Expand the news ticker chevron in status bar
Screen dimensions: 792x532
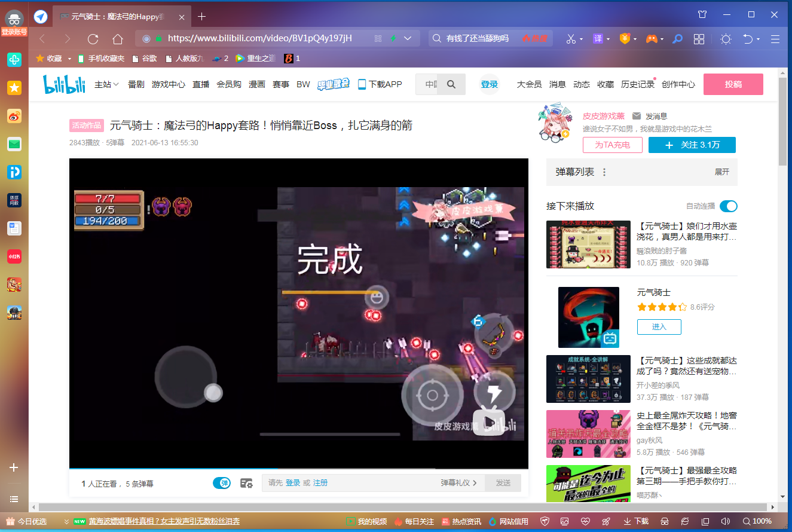(66, 521)
